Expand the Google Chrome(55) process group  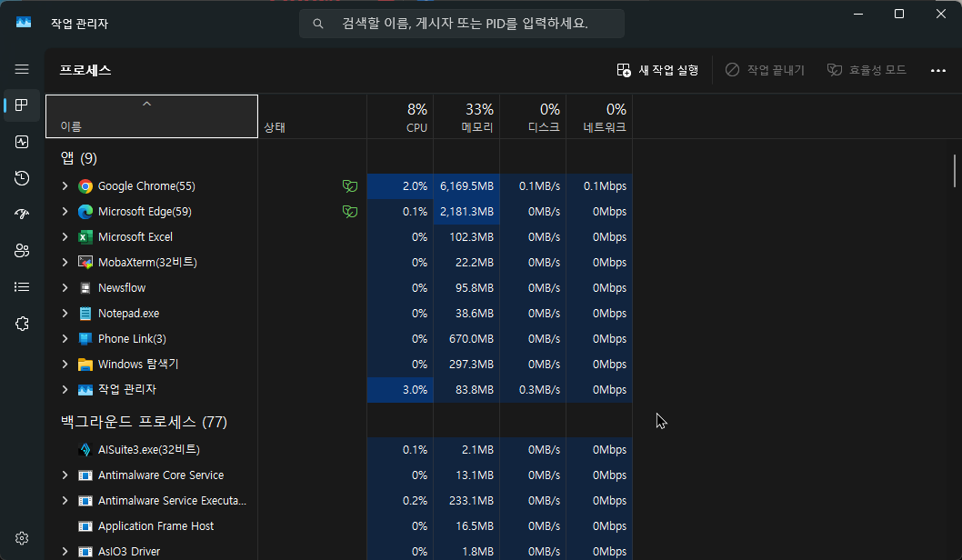pos(65,185)
